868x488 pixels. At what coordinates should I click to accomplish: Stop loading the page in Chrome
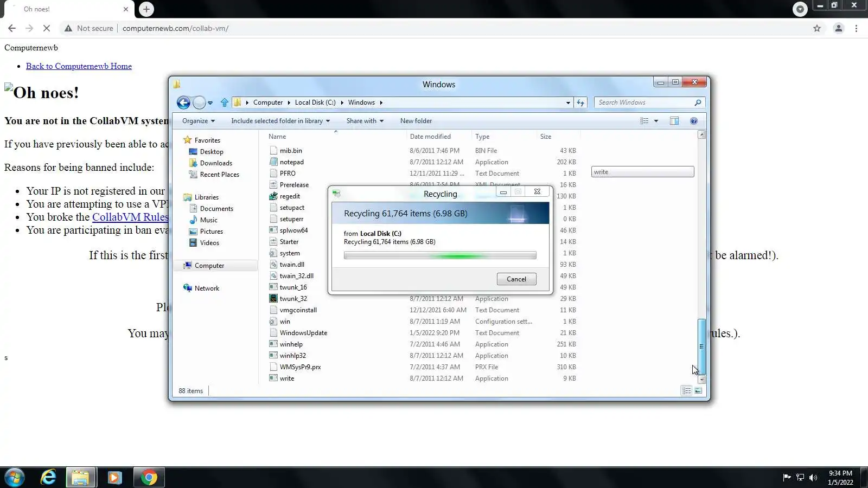pyautogui.click(x=46, y=28)
